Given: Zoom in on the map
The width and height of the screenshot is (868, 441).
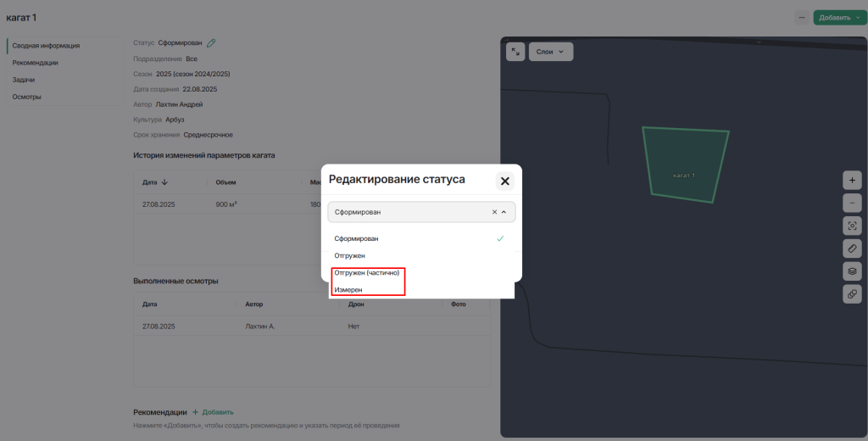Looking at the screenshot, I should [x=852, y=180].
